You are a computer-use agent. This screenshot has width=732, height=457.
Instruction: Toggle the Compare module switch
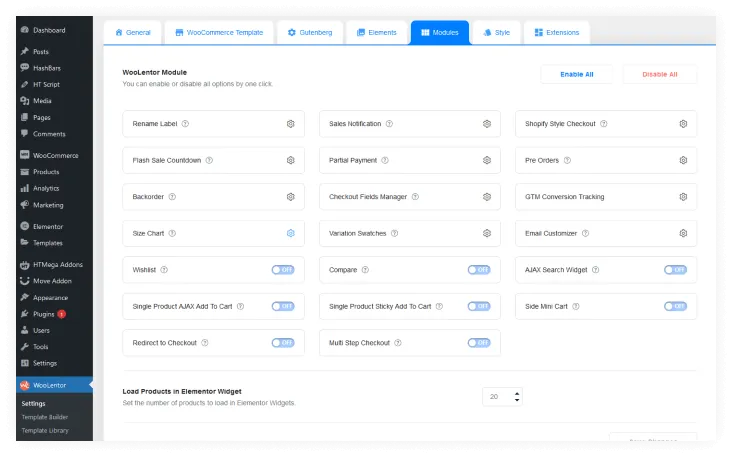pyautogui.click(x=479, y=269)
